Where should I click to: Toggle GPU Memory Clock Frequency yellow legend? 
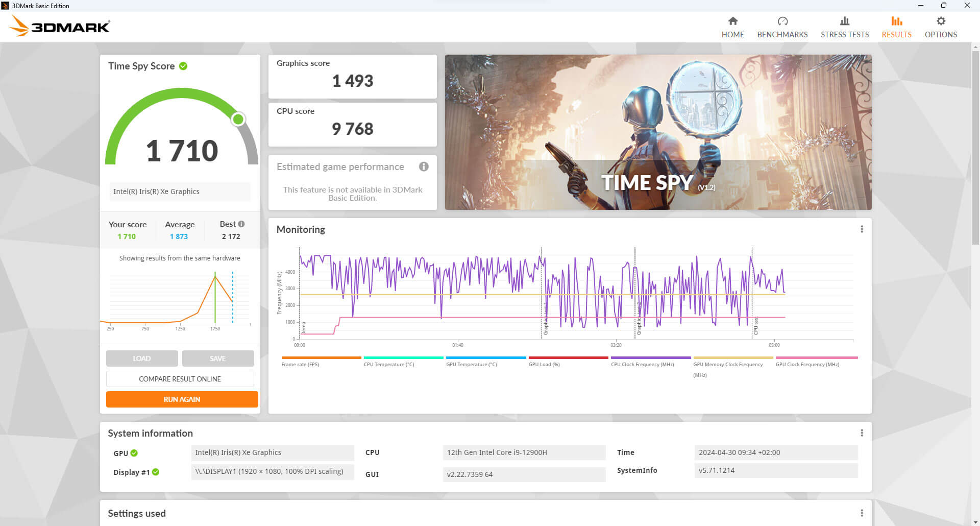tap(733, 357)
